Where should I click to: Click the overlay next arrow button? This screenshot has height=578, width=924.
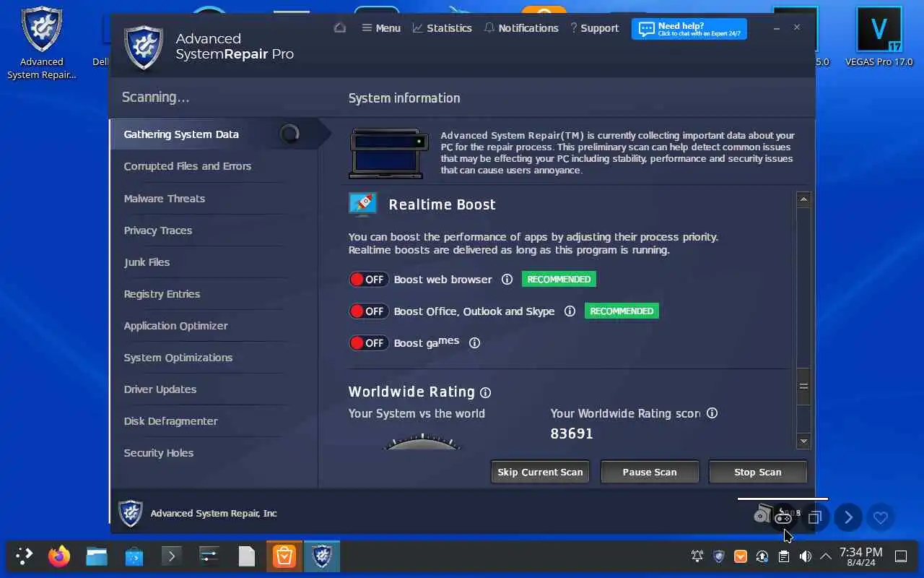848,517
